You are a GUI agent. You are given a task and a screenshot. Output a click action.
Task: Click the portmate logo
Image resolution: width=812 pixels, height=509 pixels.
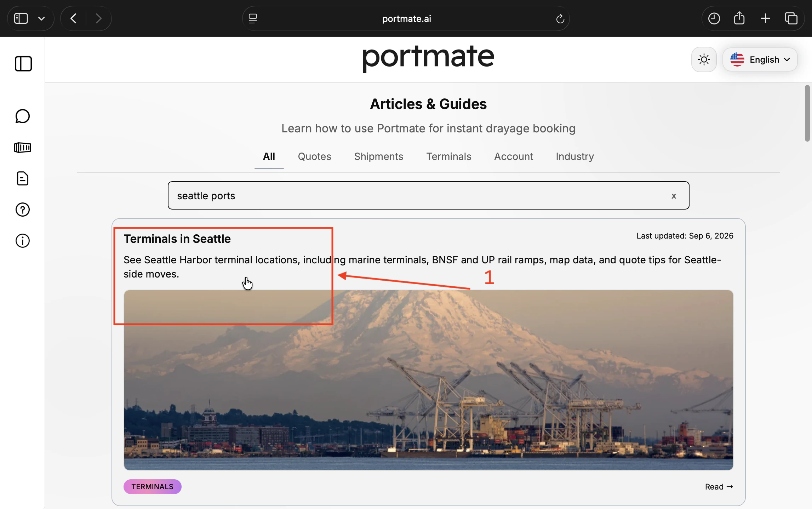[x=428, y=58]
